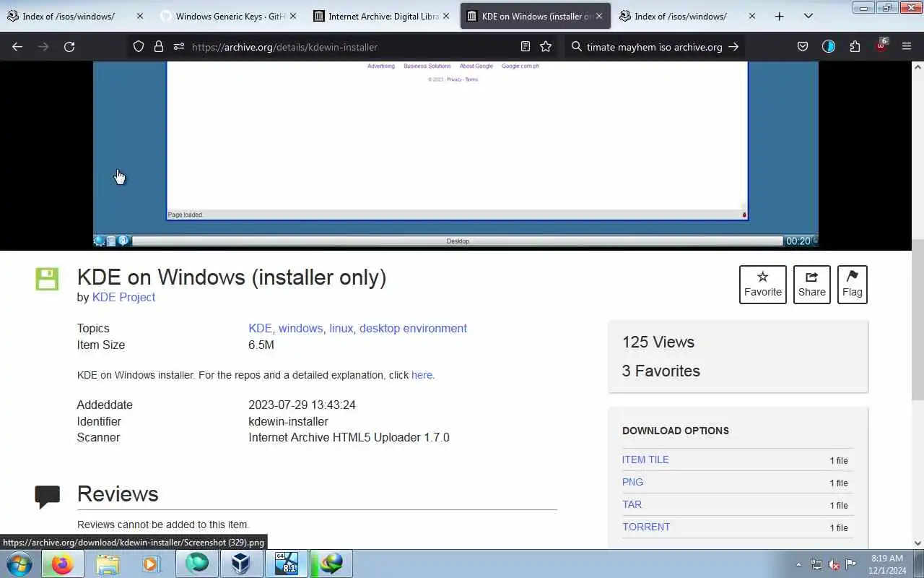
Task: Open Firefox extensions puzzle icon
Action: pyautogui.click(x=855, y=47)
